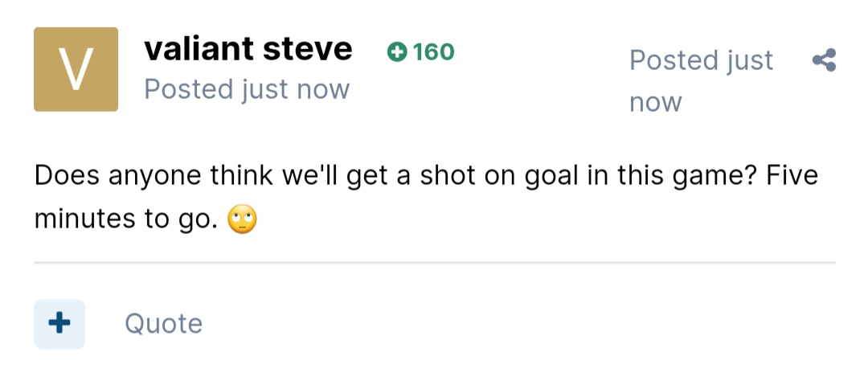868x381 pixels.
Task: Click the post text about shot on goal
Action: (x=426, y=197)
